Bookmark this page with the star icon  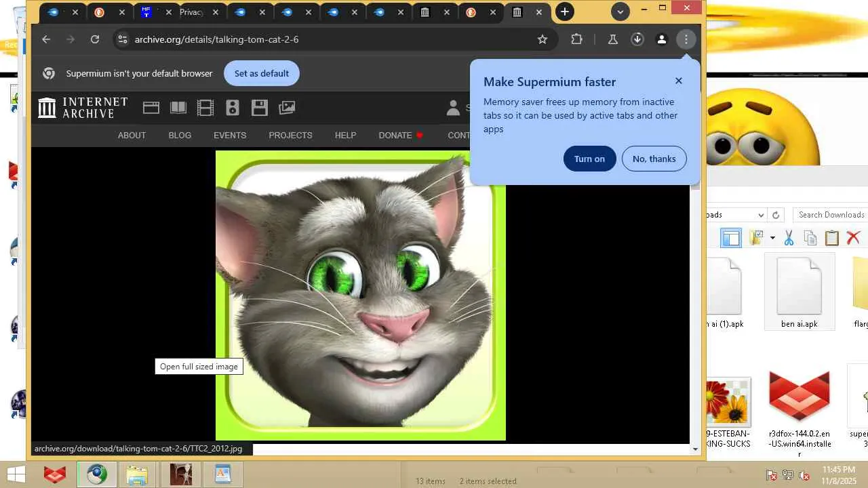click(542, 39)
